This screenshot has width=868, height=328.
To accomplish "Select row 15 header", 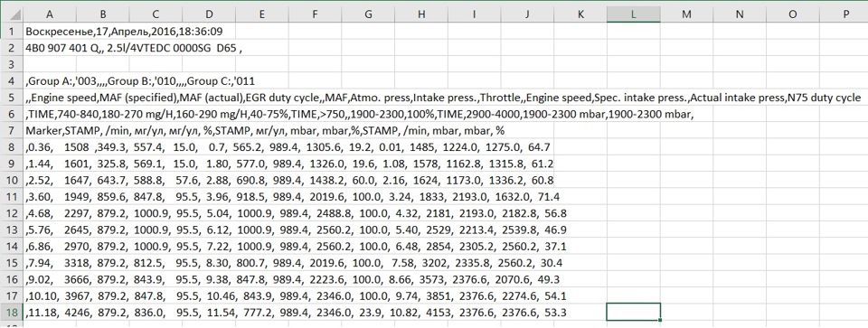I will point(11,263).
